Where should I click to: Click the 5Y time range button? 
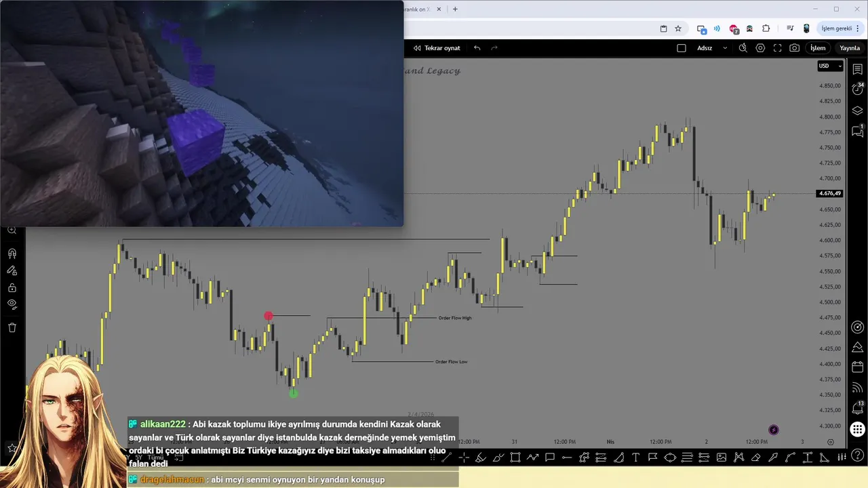[139, 457]
